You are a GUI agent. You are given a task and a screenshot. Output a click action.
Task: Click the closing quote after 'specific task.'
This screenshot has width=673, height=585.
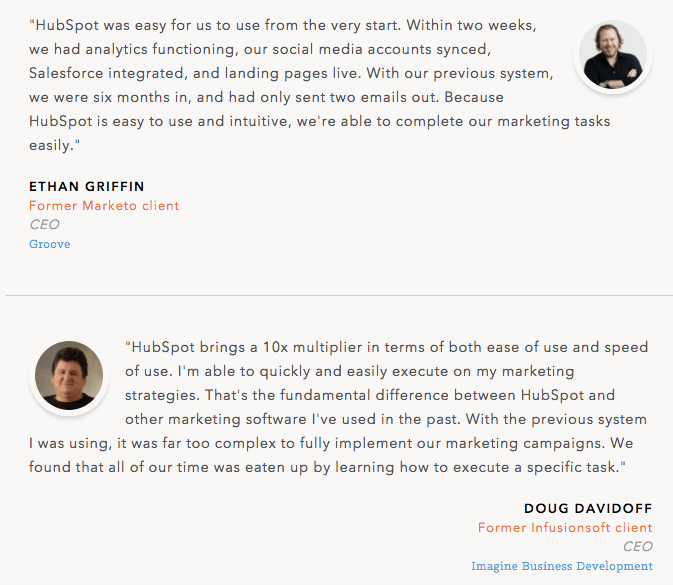(623, 467)
